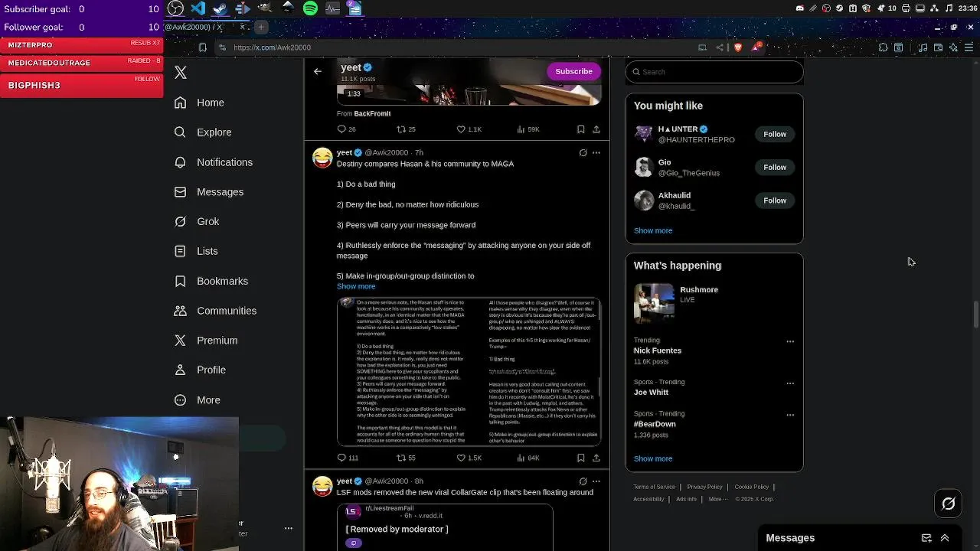Image resolution: width=980 pixels, height=551 pixels.
Task: Open Messages in the sidebar
Action: [209, 192]
